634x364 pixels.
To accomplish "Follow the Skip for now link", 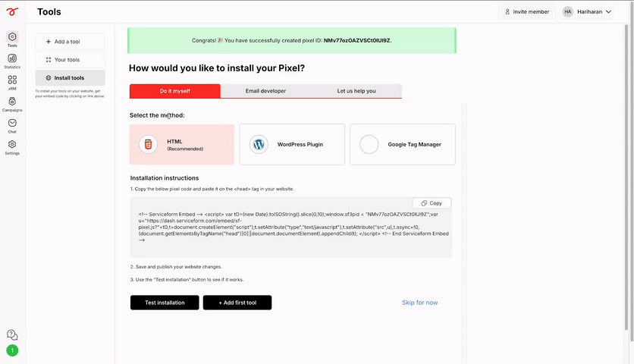I will [419, 303].
